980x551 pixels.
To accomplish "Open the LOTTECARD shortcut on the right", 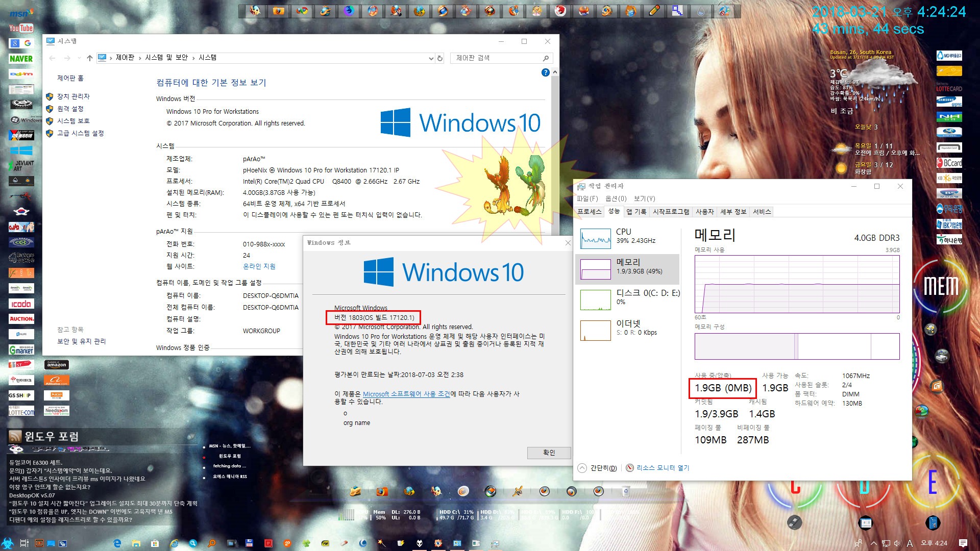I will coord(949,87).
